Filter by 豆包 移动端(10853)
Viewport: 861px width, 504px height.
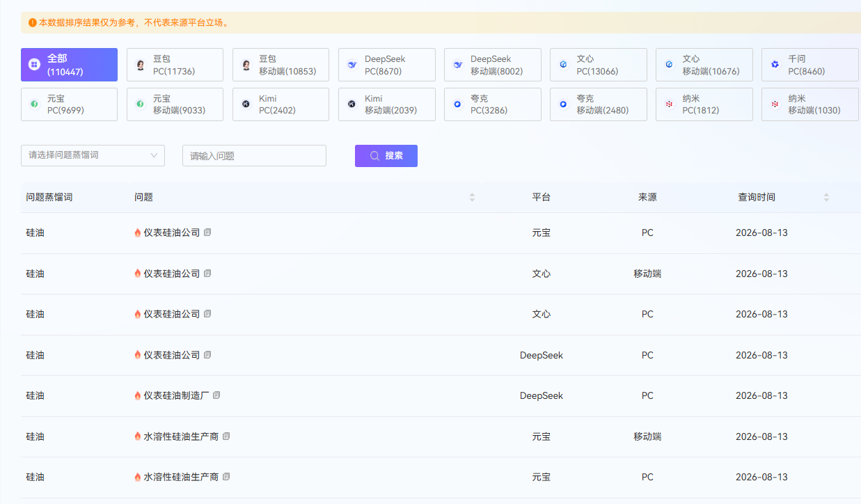pyautogui.click(x=281, y=65)
